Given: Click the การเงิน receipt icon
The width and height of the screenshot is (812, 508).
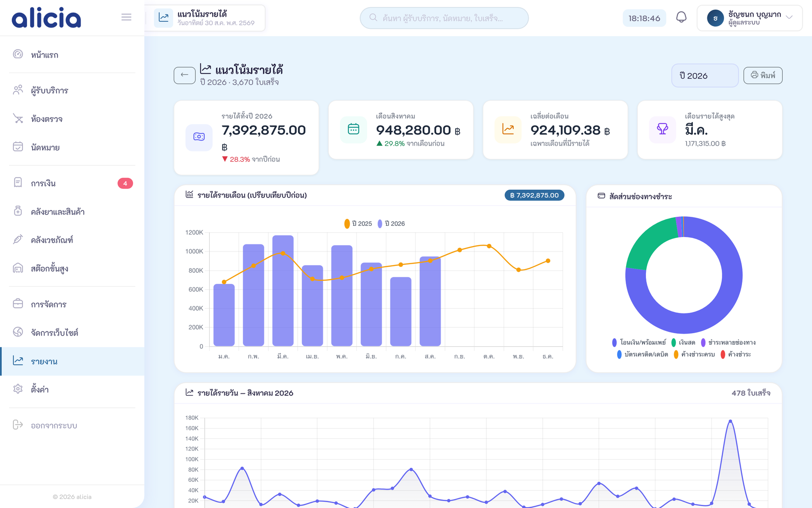Looking at the screenshot, I should click(18, 182).
